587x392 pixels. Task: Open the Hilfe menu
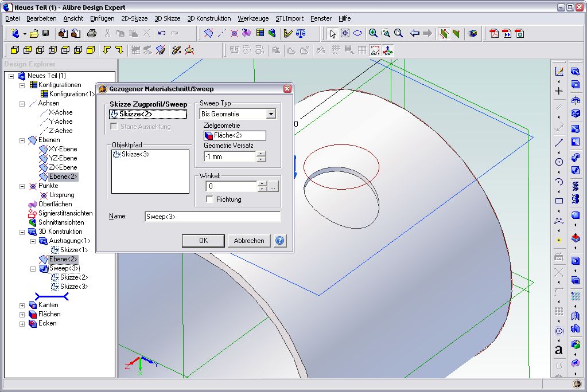click(x=344, y=18)
